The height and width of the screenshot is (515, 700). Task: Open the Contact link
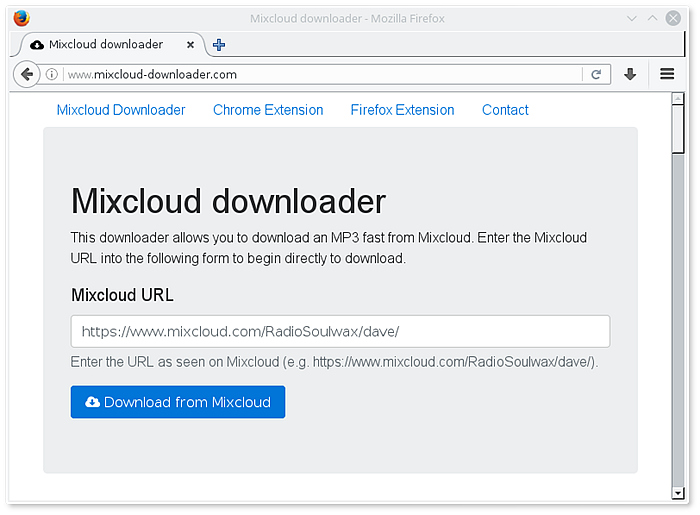click(x=505, y=110)
